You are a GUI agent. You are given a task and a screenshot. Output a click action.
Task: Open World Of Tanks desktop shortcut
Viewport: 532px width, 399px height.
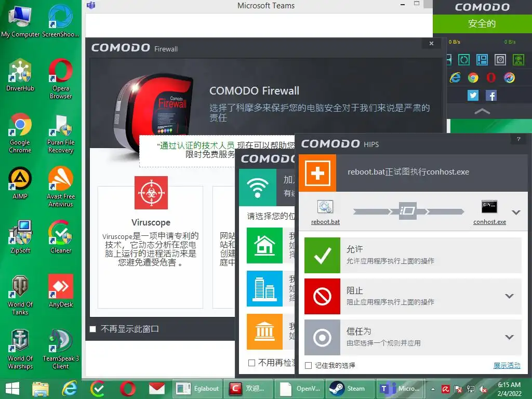[20, 295]
